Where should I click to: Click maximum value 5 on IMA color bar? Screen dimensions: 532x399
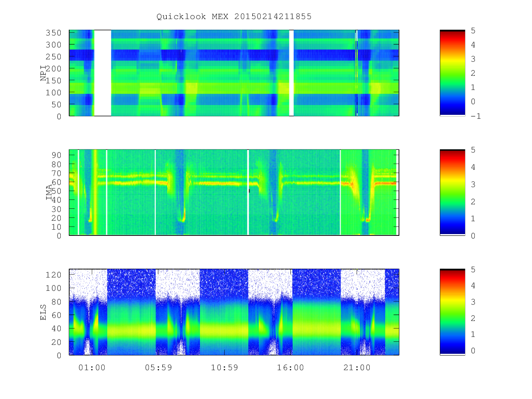pos(473,150)
